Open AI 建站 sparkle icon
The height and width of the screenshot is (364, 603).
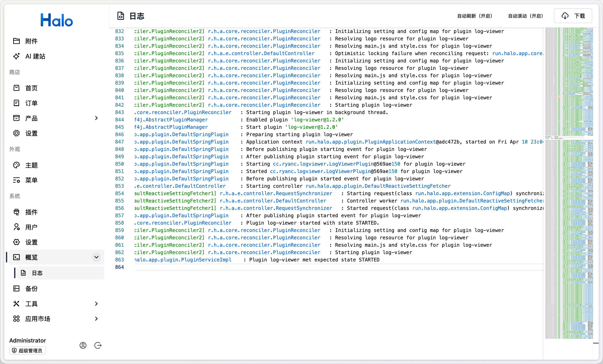tap(16, 56)
